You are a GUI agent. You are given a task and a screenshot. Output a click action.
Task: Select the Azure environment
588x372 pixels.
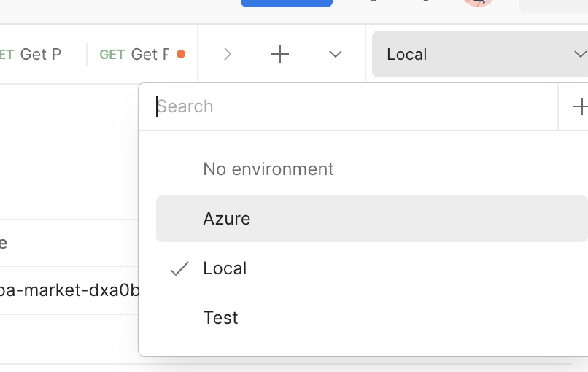[x=227, y=219]
